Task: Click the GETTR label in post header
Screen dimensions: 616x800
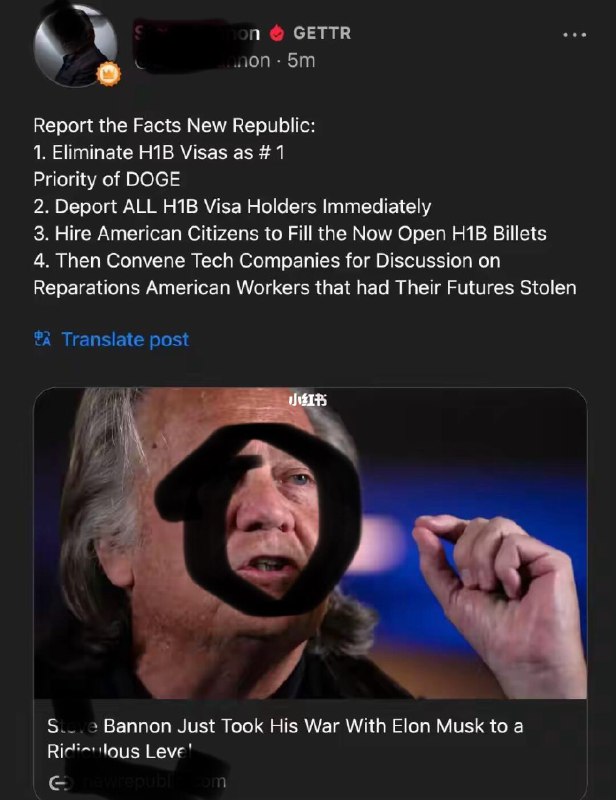Action: (322, 33)
